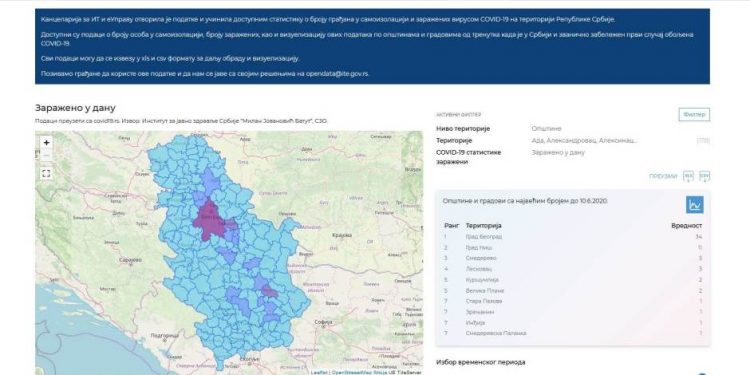Click the Територија column header
Screen dimensions: 750x375
tap(484, 225)
